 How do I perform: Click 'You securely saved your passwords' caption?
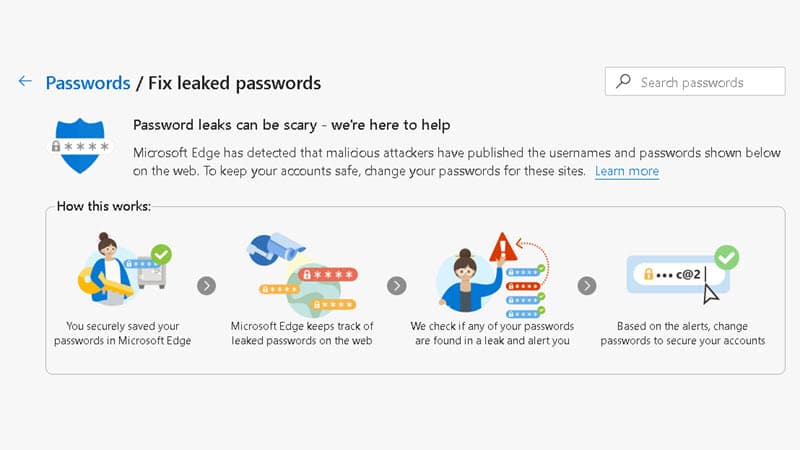tap(122, 333)
